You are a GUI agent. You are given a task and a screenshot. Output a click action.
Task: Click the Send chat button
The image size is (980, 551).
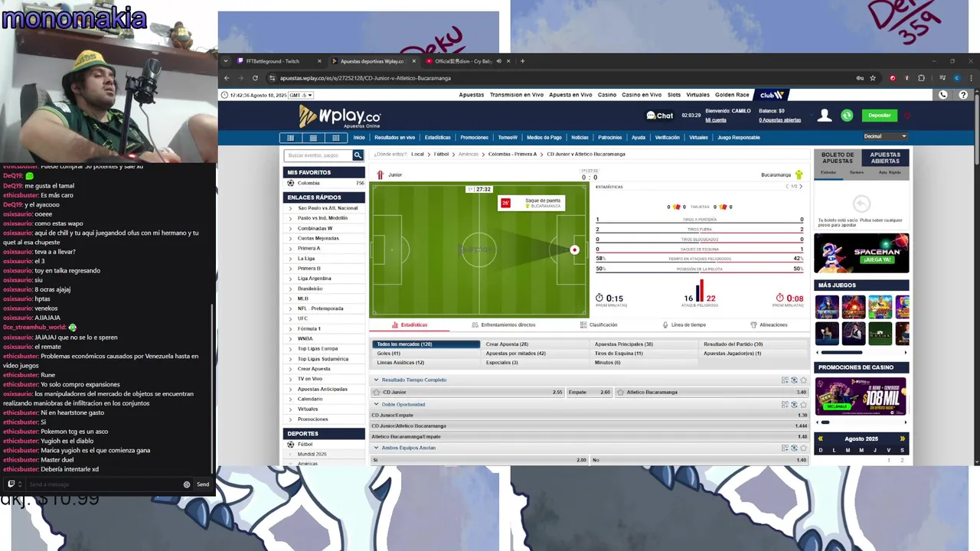click(x=203, y=484)
